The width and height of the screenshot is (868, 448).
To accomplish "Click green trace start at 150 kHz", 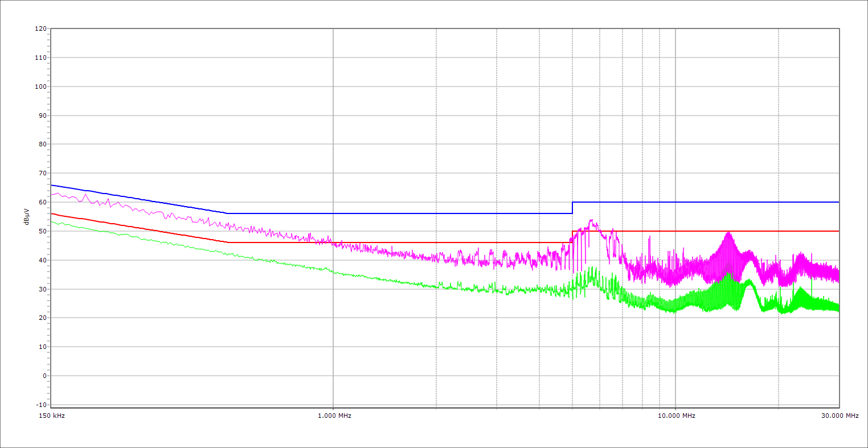I will 52,221.
